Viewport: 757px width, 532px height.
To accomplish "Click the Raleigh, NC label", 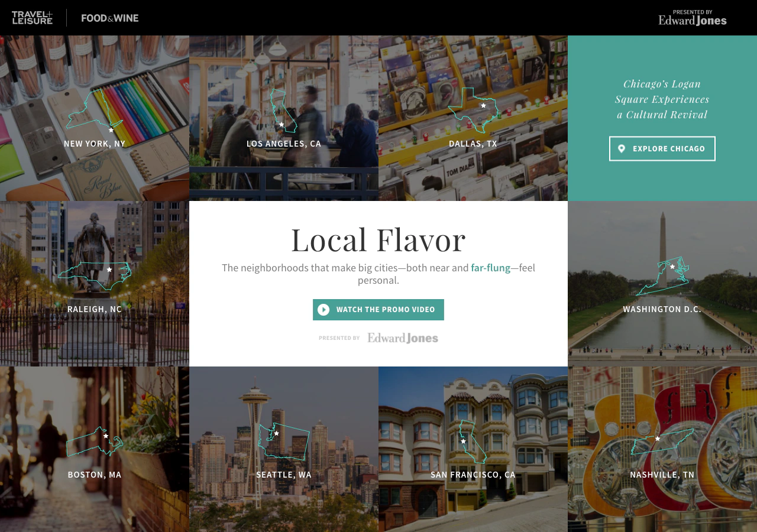I will pos(95,309).
